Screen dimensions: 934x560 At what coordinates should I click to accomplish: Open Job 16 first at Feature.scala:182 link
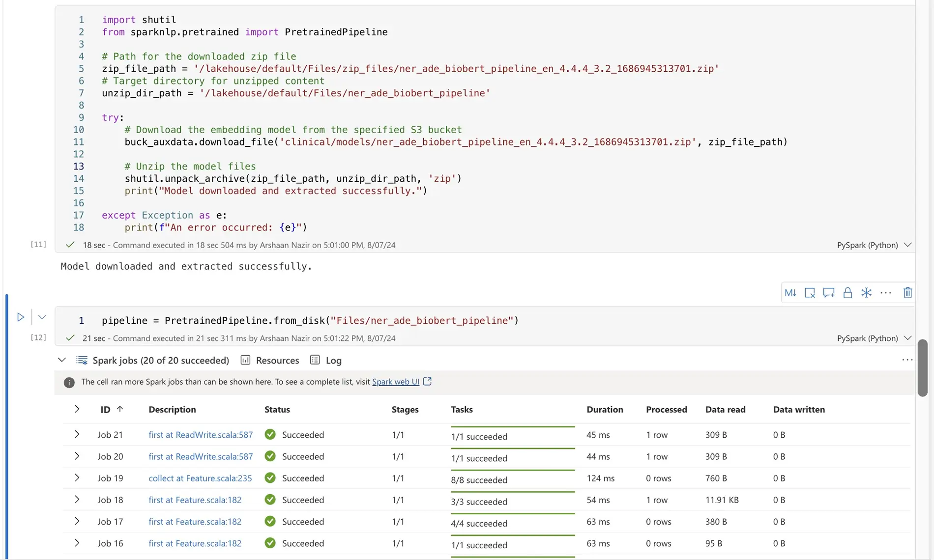(195, 543)
